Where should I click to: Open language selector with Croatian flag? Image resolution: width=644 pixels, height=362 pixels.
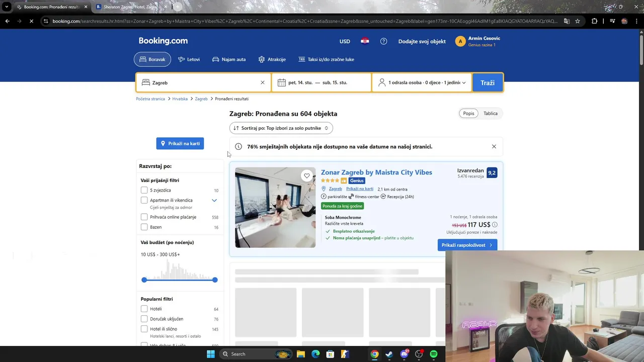click(x=365, y=41)
